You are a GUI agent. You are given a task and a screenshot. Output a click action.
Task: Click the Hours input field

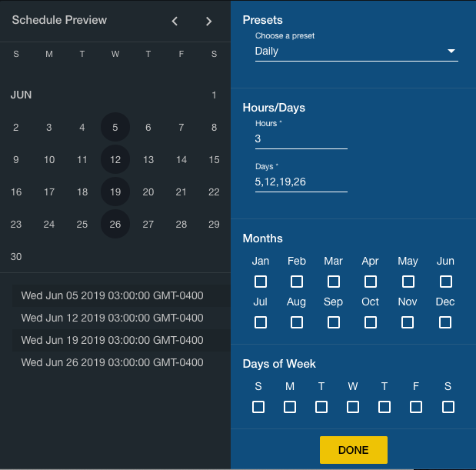click(301, 139)
